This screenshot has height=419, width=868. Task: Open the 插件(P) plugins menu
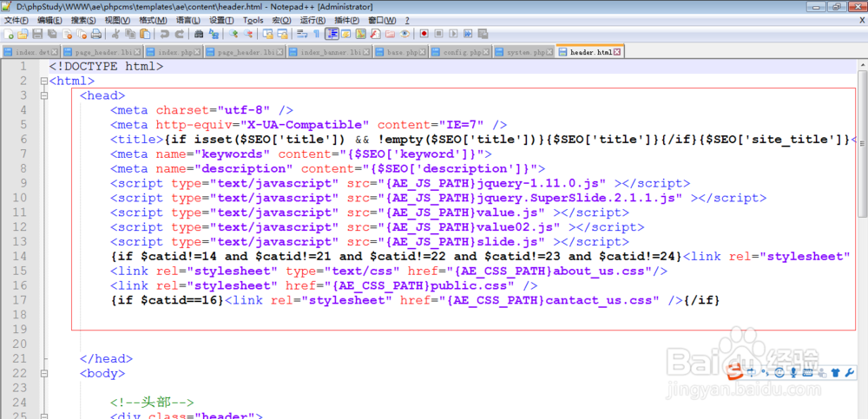[x=346, y=20]
